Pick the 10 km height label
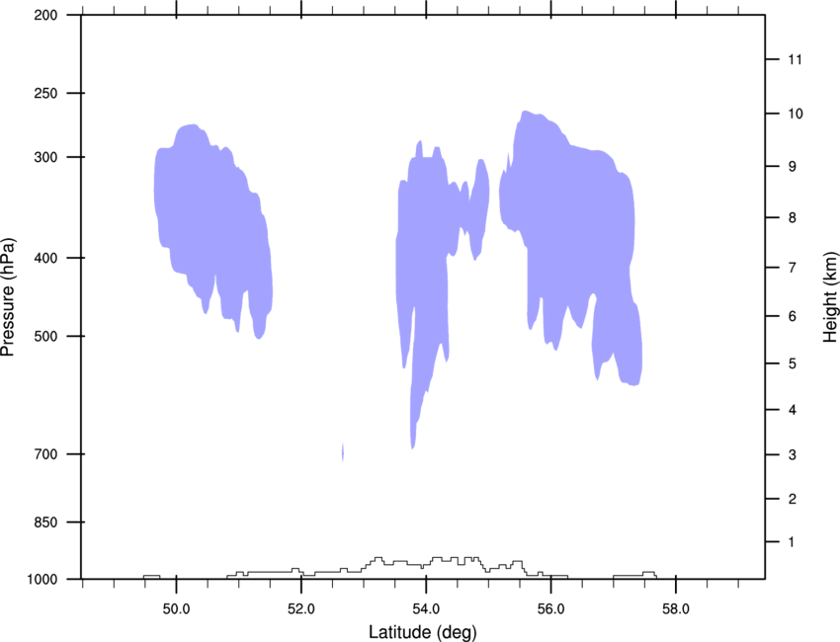The width and height of the screenshot is (840, 642). 795,114
